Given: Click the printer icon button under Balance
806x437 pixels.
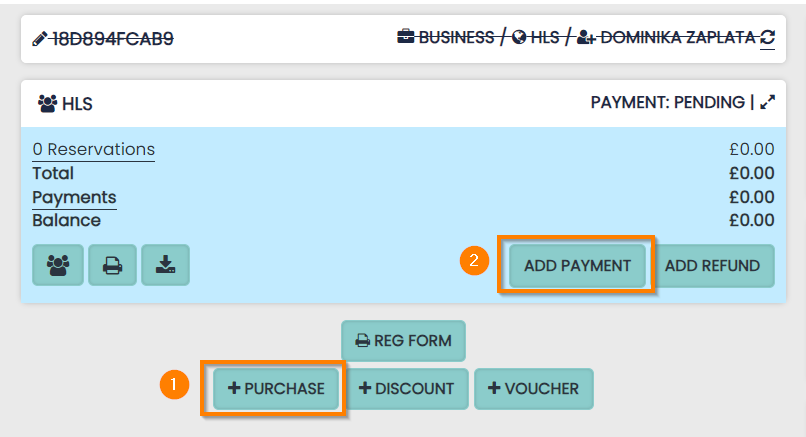Looking at the screenshot, I should click(112, 265).
